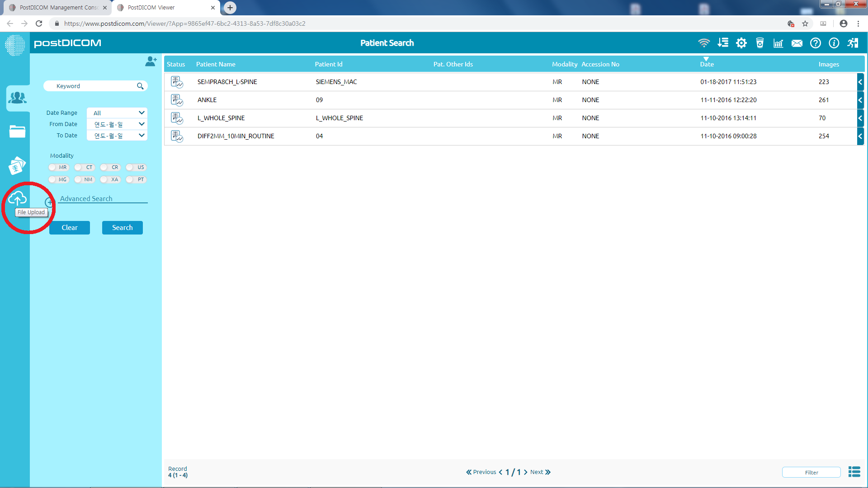
Task: Open settings gear icon in header
Action: (741, 43)
